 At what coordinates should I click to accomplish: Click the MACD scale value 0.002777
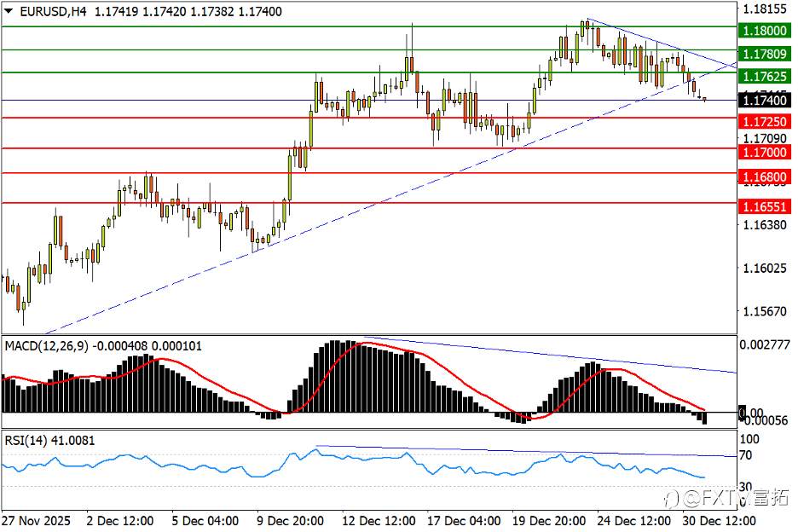(765, 344)
